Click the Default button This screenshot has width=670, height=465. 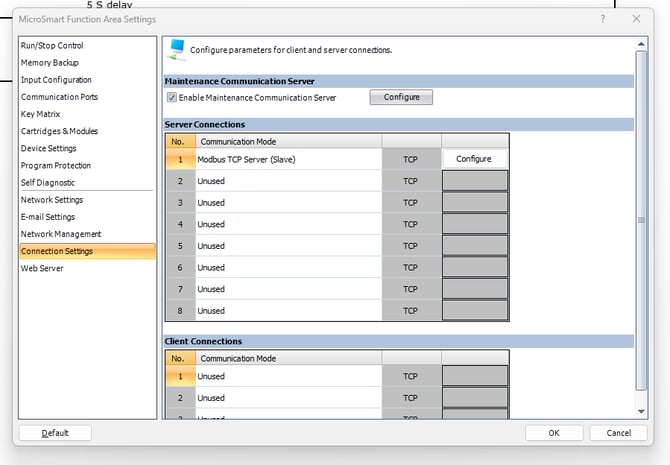(x=55, y=433)
